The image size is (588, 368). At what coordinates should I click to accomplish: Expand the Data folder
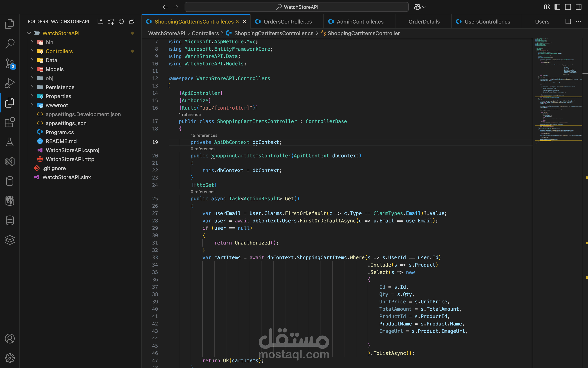coord(32,60)
